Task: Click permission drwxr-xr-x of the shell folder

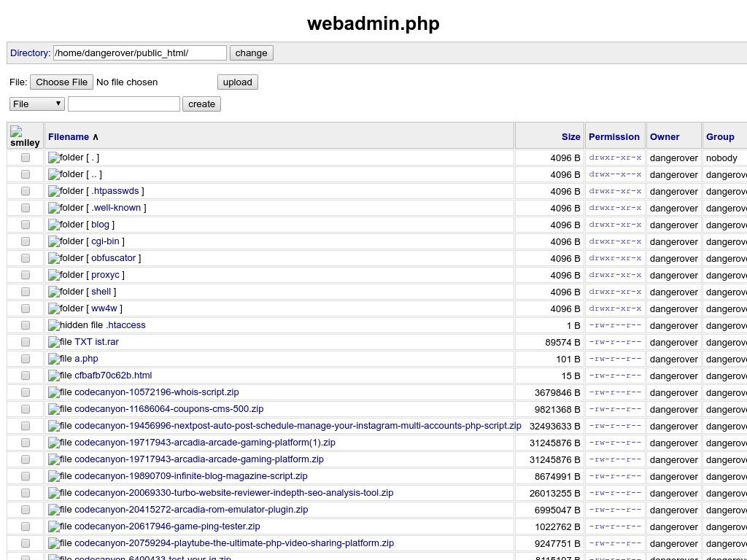Action: pos(615,292)
